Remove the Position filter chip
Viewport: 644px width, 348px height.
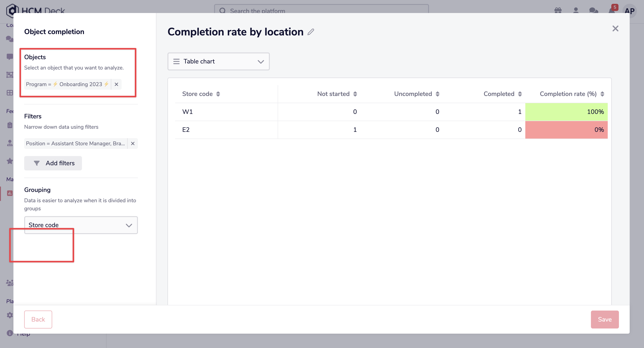tap(133, 144)
